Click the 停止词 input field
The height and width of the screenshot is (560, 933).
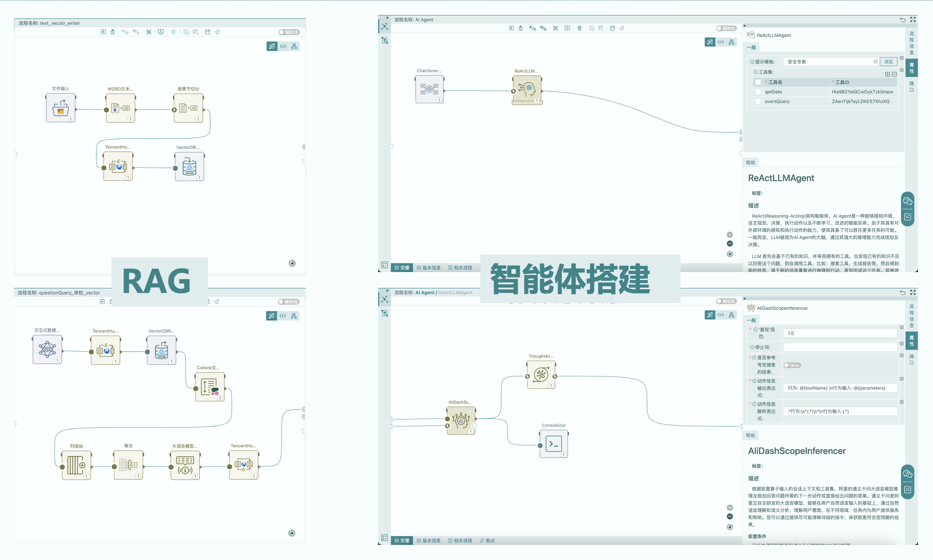click(840, 347)
